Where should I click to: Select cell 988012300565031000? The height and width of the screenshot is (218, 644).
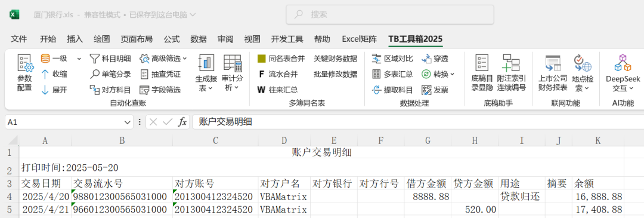pos(122,196)
